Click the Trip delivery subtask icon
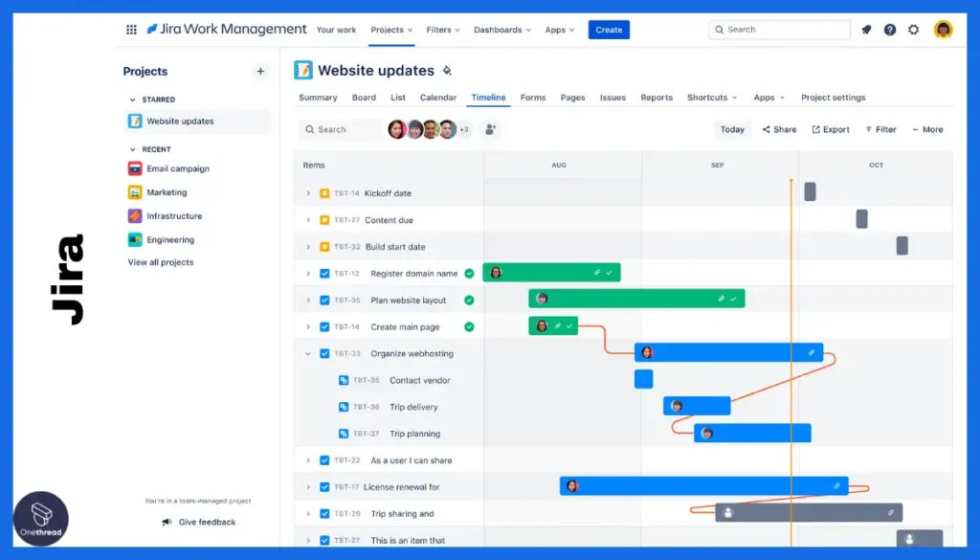This screenshot has width=980, height=560. click(344, 407)
